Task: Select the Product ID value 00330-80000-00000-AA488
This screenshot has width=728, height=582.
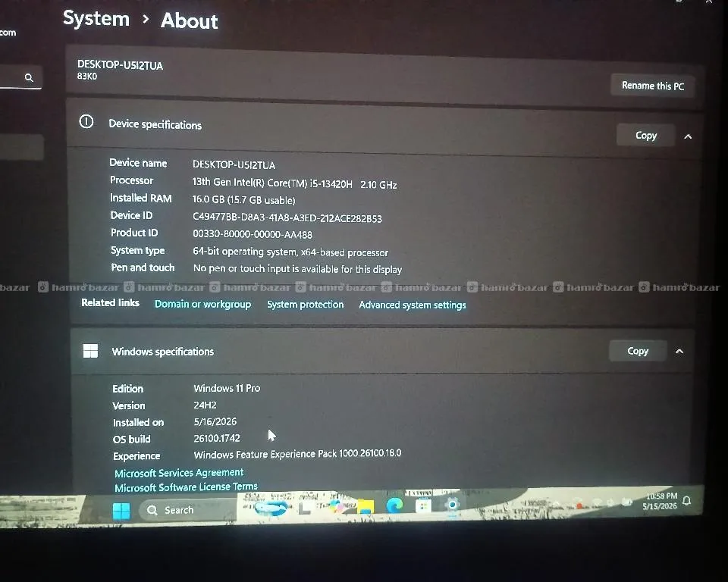Action: (253, 234)
